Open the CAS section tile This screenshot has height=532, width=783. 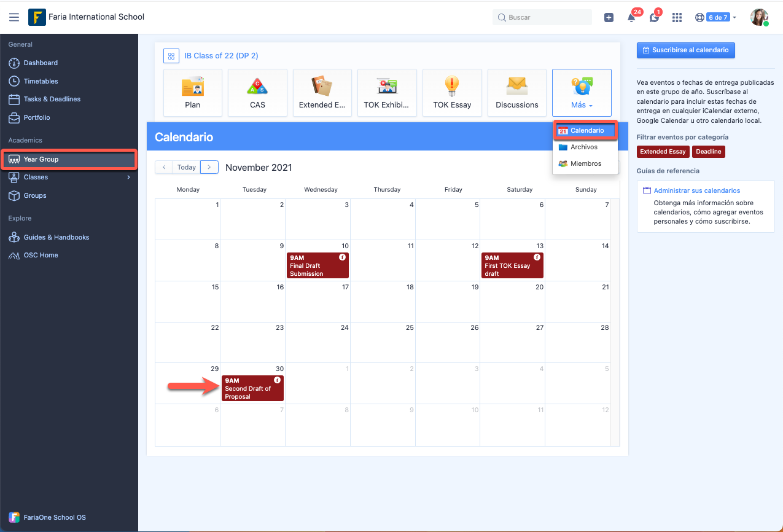click(257, 93)
